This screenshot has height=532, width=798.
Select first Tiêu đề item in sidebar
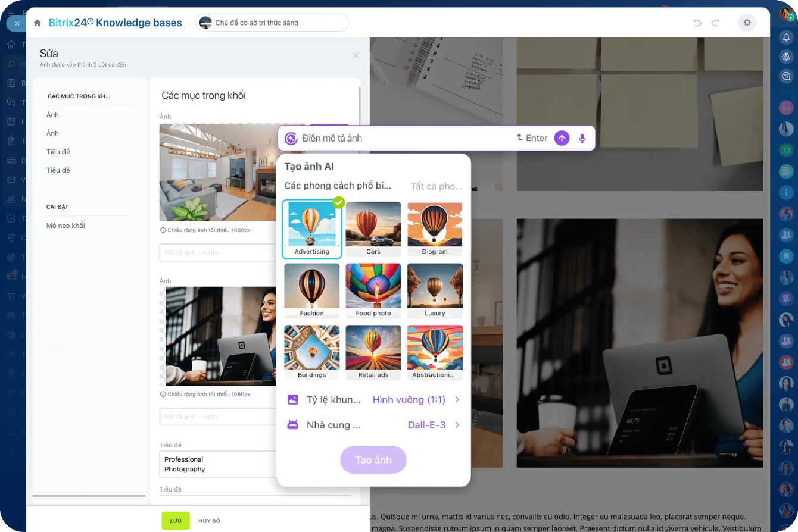(58, 152)
